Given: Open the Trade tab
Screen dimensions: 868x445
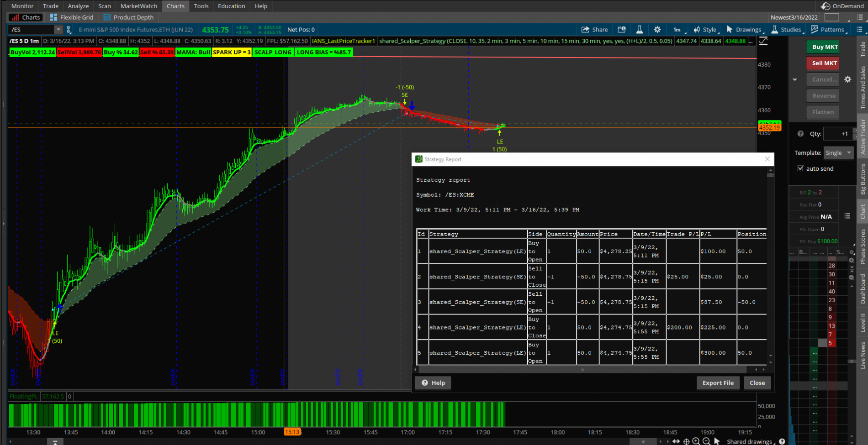Looking at the screenshot, I should (x=51, y=6).
